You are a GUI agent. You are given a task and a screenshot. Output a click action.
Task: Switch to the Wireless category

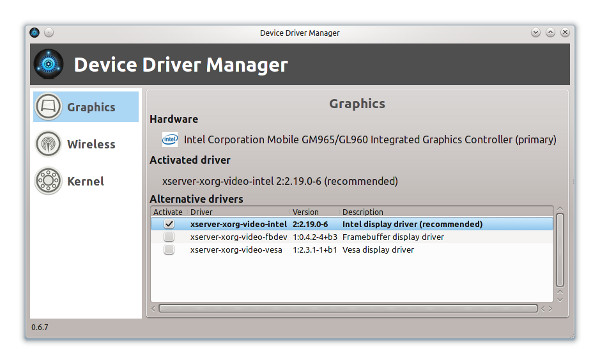point(86,144)
